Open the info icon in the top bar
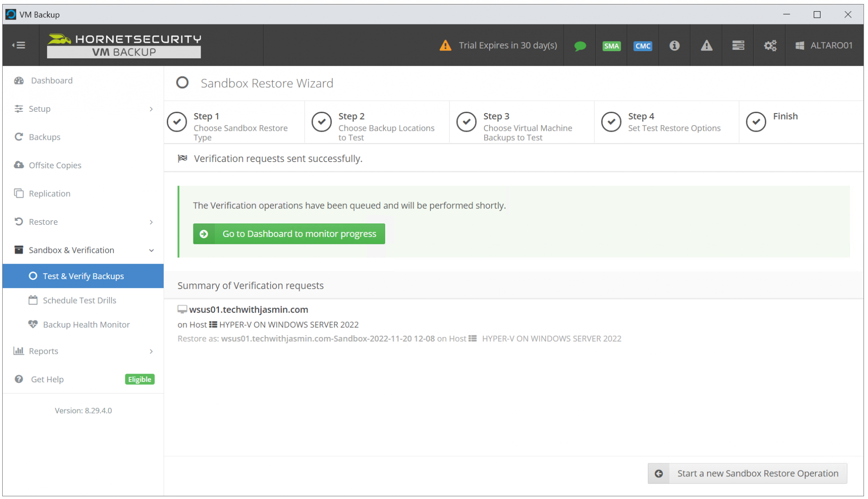 tap(674, 45)
